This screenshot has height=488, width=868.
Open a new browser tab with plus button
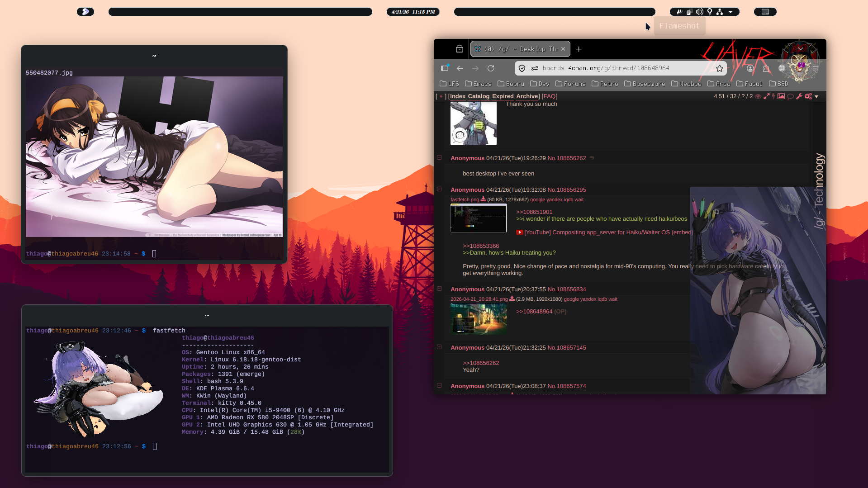pos(579,49)
